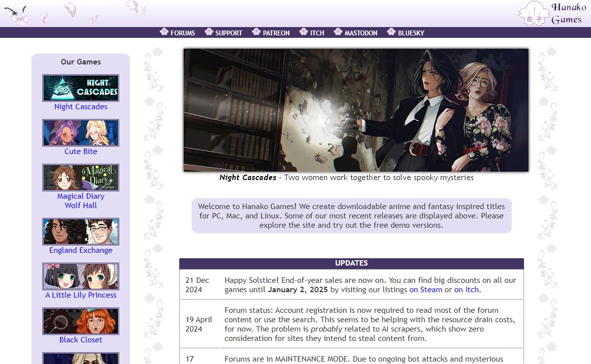The image size is (591, 364).
Task: Follow the 'on Itch' link
Action: (x=466, y=290)
